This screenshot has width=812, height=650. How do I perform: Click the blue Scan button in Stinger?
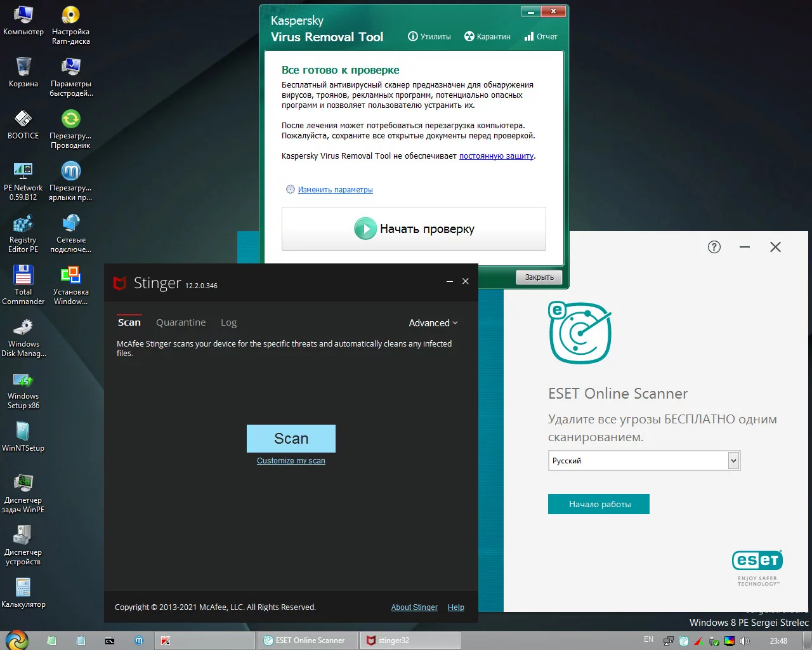point(291,439)
